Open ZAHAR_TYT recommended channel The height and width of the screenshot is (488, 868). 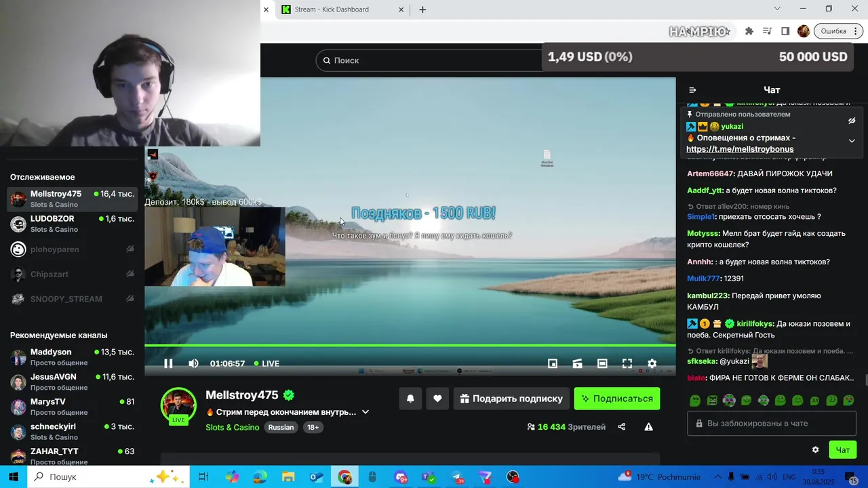pyautogui.click(x=72, y=456)
